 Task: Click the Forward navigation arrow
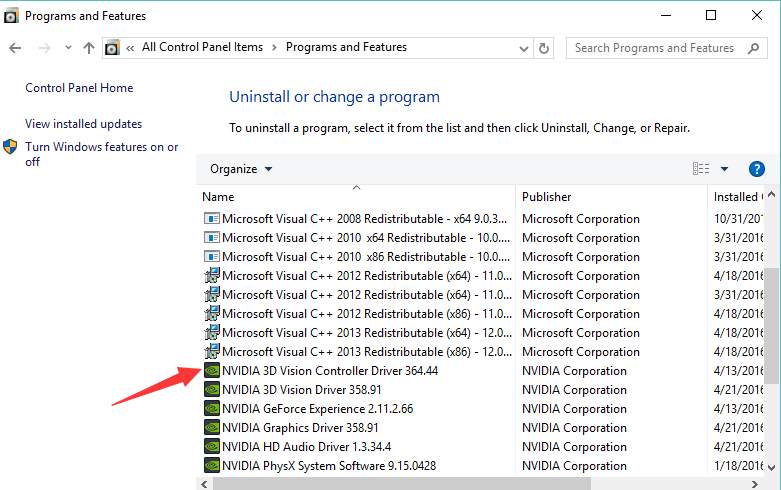44,48
